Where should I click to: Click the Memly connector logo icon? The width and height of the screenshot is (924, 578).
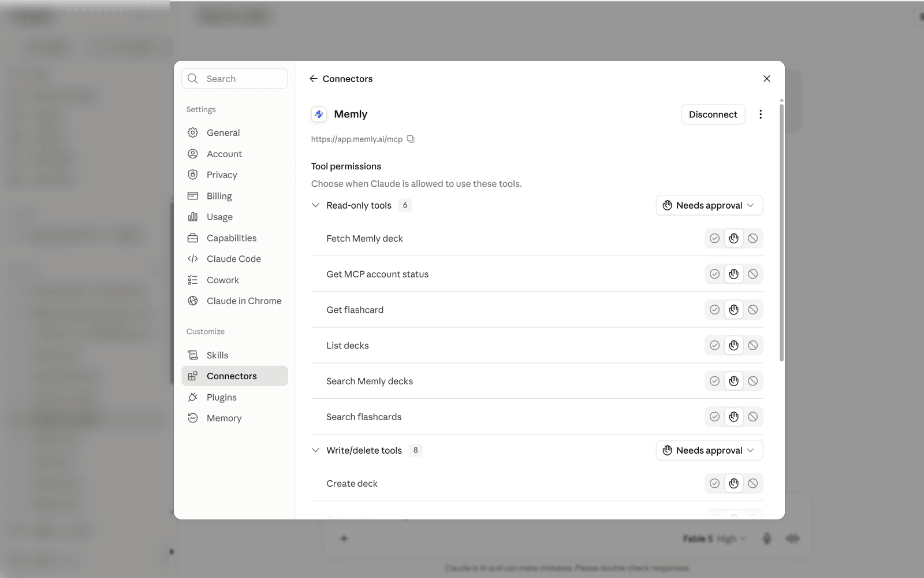click(319, 114)
